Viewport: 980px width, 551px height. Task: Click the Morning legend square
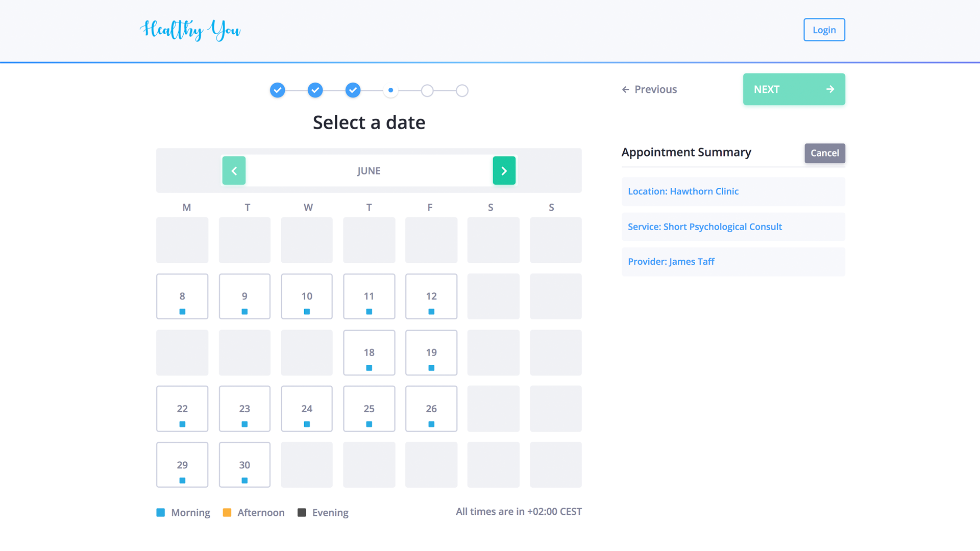pyautogui.click(x=160, y=511)
